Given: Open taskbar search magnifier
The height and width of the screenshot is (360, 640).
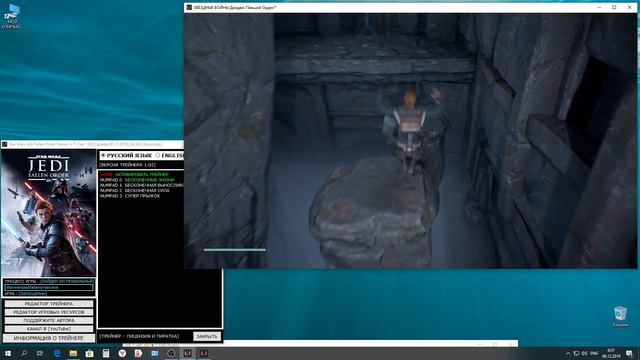Looking at the screenshot, I should (x=24, y=353).
